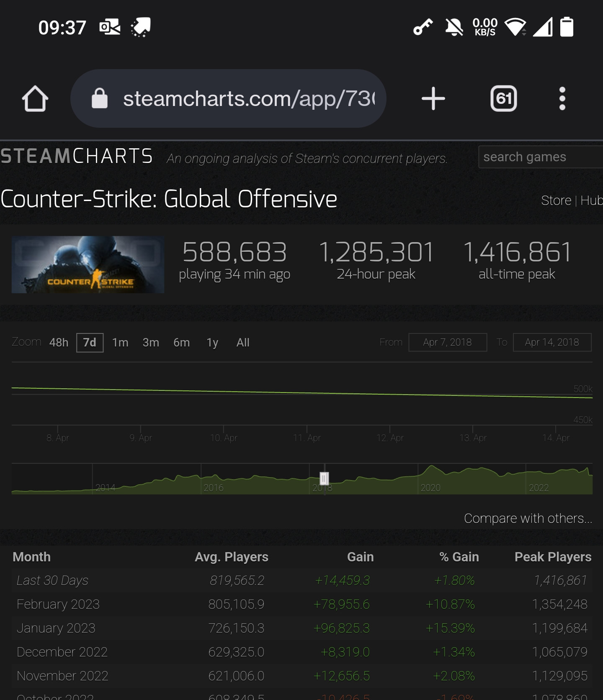Click the 1,416,861 all-time peak figure
The image size is (603, 700).
tap(517, 252)
